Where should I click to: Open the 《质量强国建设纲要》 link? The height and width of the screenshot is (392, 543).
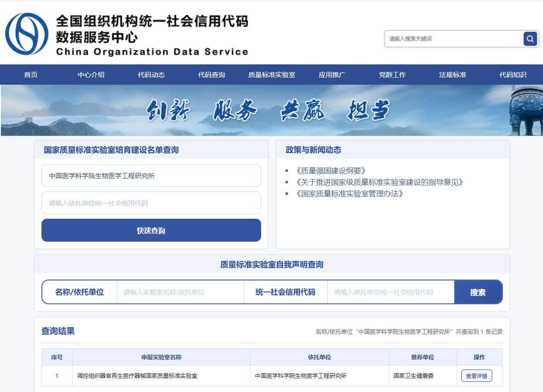tap(331, 171)
